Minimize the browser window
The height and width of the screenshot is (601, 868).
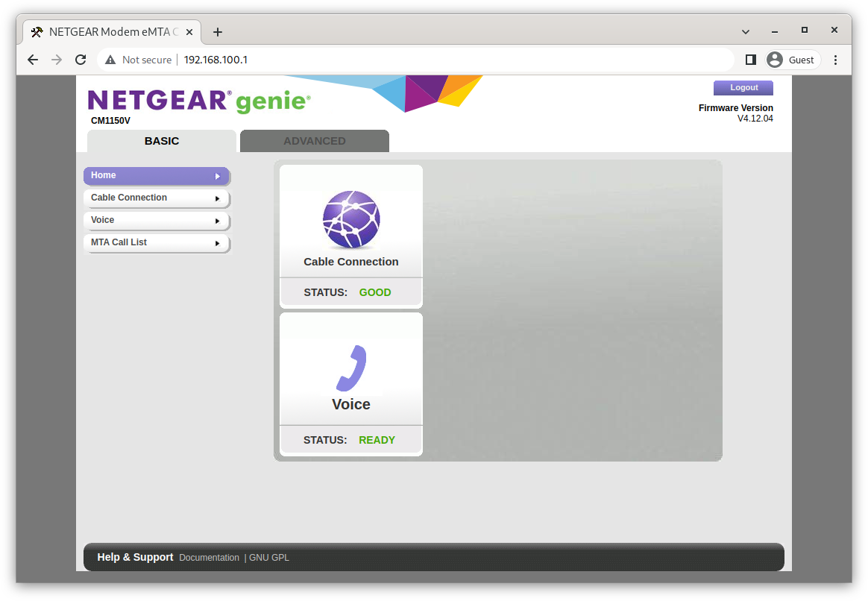coord(775,31)
